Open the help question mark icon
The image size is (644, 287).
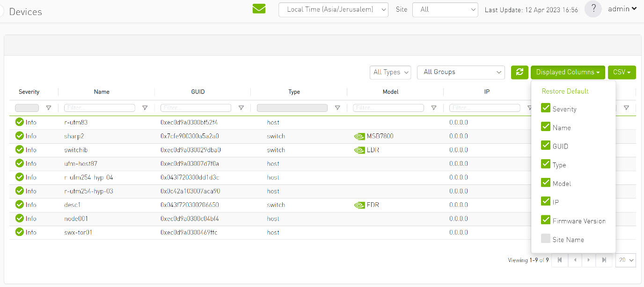coord(593,9)
